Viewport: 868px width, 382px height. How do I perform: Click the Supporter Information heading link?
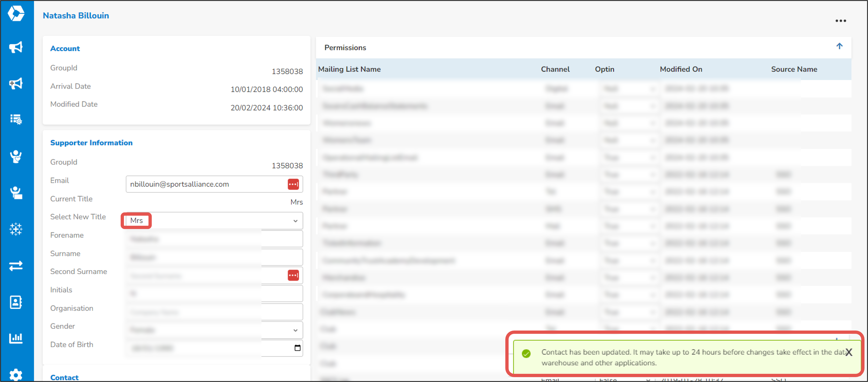91,143
